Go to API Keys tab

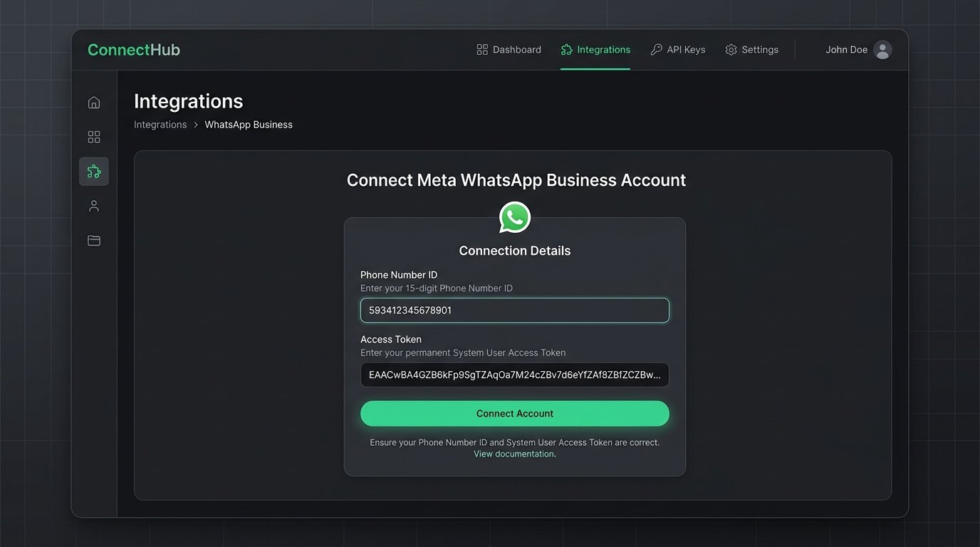click(x=678, y=50)
